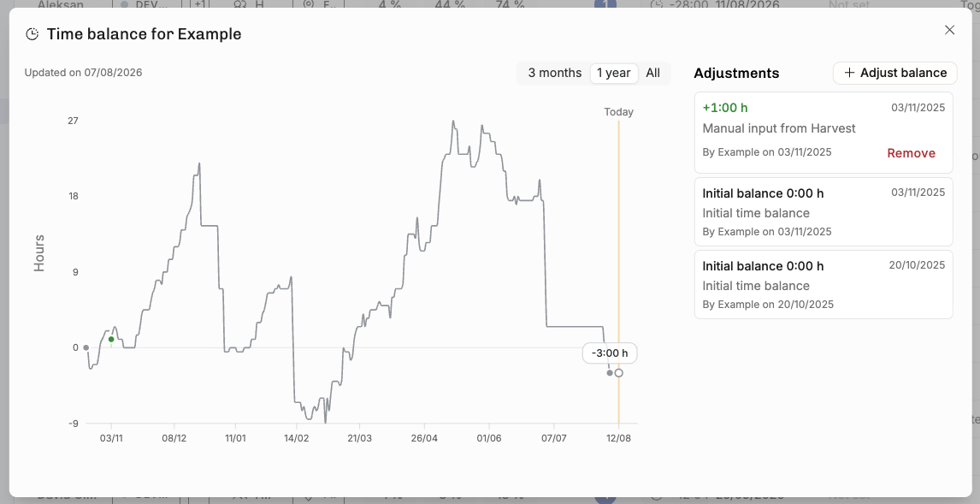Select Initial balance entry dated 03/11/2025

pyautogui.click(x=824, y=212)
